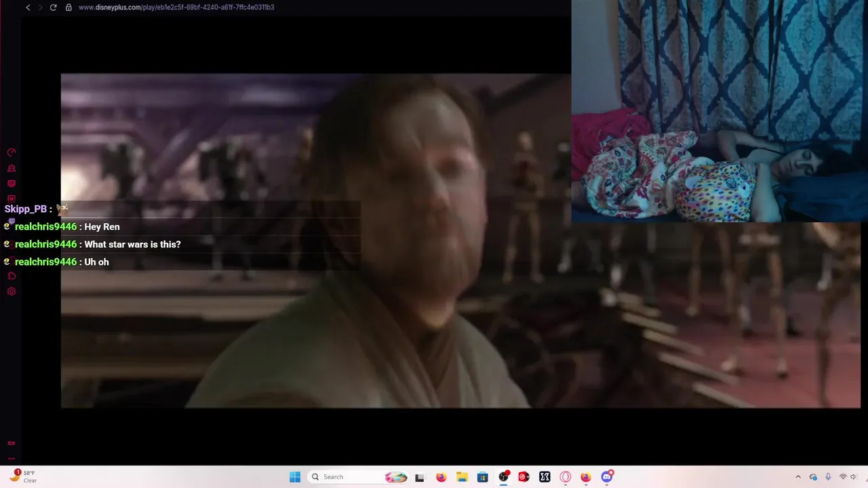Click the microphone tray icon
The width and height of the screenshot is (868, 488).
pos(828,477)
